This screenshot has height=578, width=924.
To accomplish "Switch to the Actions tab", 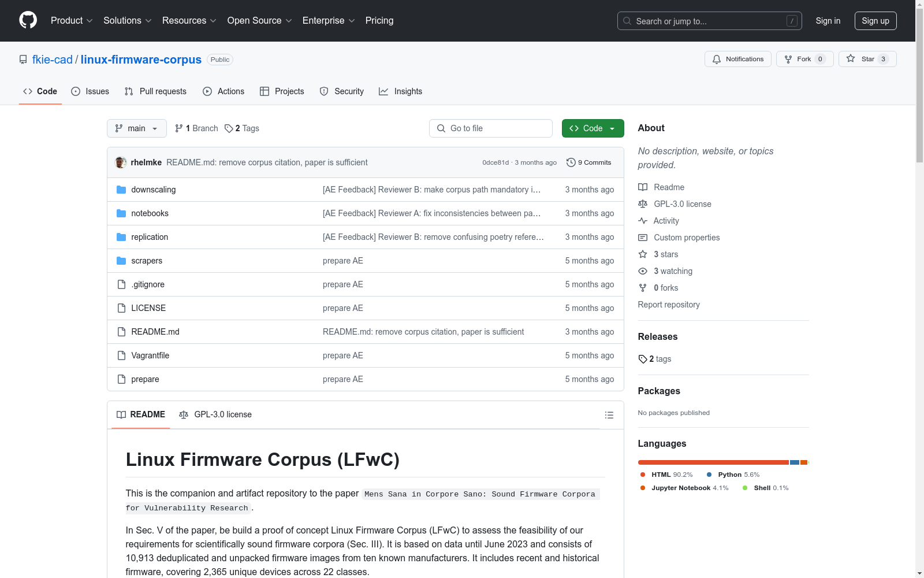I will pos(223,91).
